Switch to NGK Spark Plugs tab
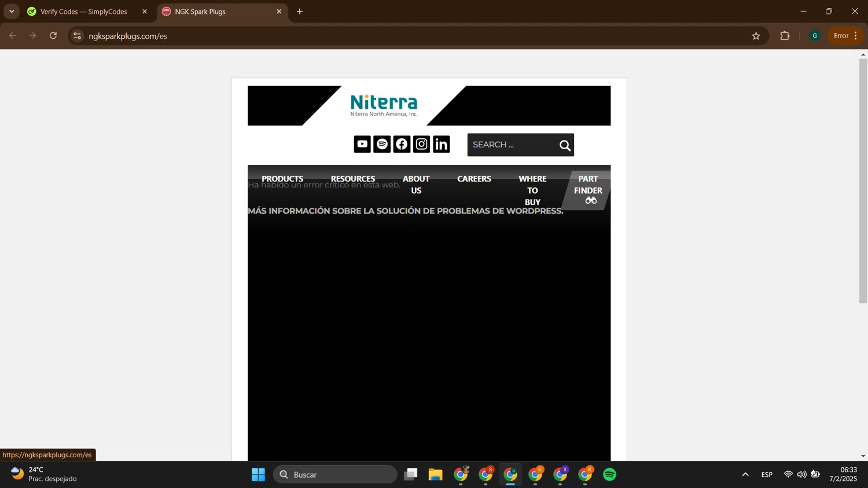 pos(222,12)
